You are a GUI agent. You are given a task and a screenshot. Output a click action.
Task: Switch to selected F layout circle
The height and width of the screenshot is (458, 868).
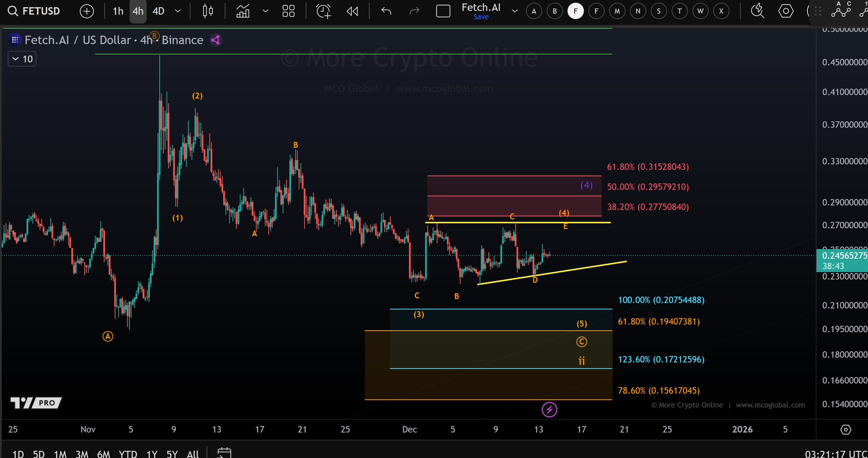pos(575,11)
